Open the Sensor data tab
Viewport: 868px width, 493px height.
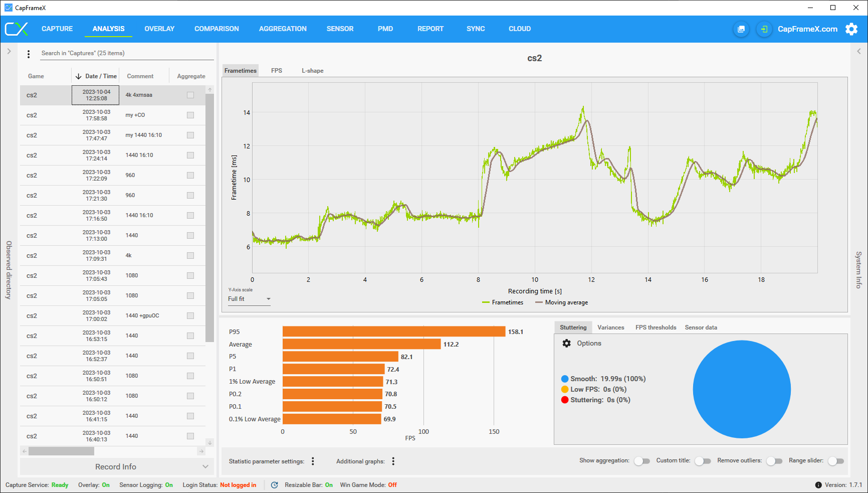[701, 327]
